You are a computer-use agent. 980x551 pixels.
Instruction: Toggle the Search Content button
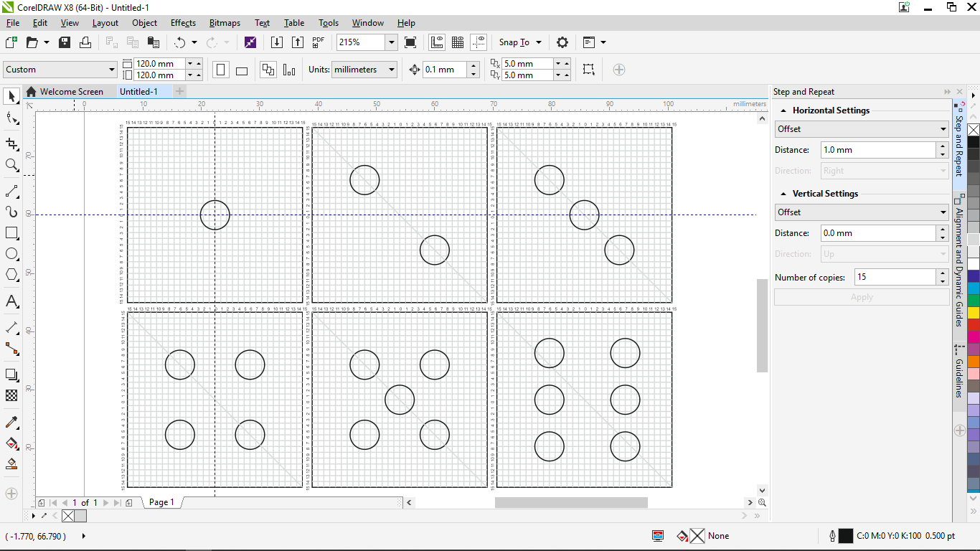[x=250, y=42]
